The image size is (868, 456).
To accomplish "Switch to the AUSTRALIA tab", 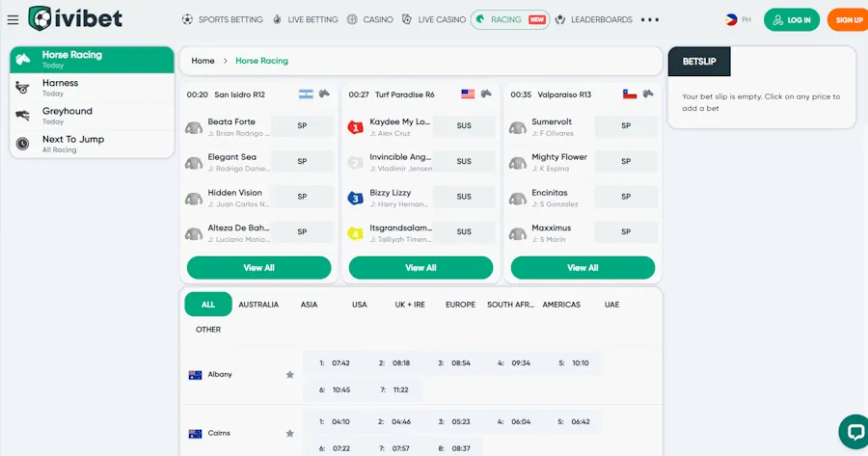I will [x=258, y=305].
